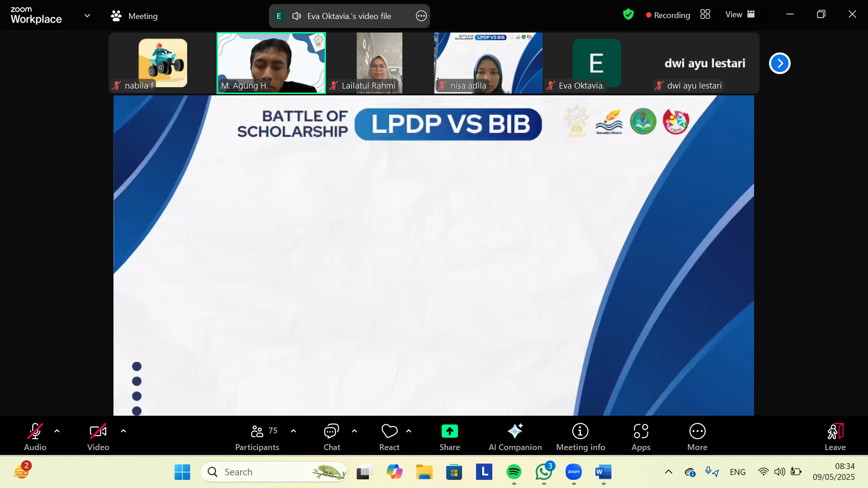
Task: Expand the Zoom Workplace dropdown chevron
Action: tap(87, 16)
